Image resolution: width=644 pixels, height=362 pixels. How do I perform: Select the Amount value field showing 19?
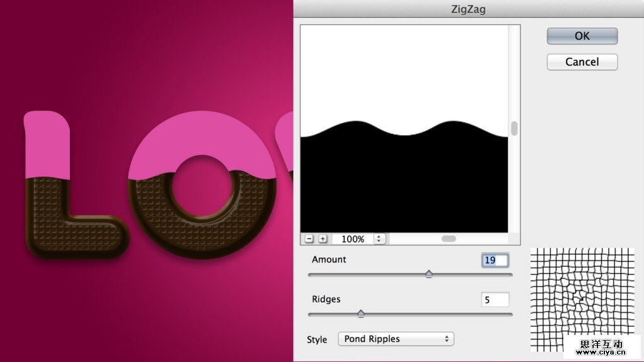(494, 260)
